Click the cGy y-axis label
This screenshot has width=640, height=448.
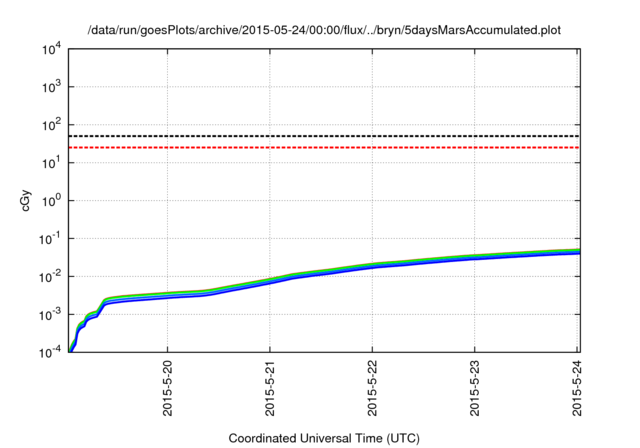pos(25,201)
